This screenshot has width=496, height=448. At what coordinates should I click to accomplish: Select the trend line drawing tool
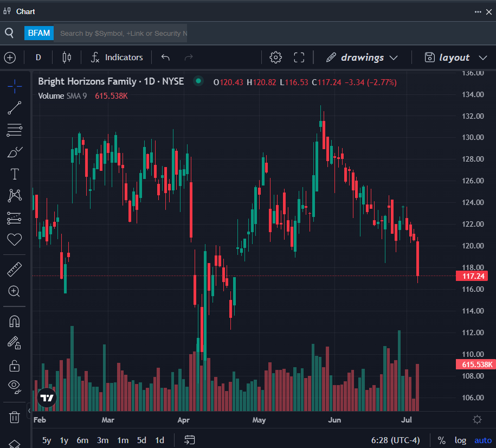pos(15,108)
